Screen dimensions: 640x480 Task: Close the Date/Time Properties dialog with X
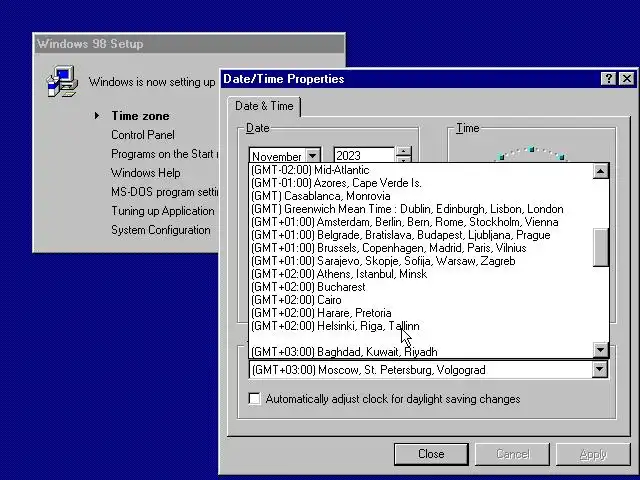[x=627, y=78]
